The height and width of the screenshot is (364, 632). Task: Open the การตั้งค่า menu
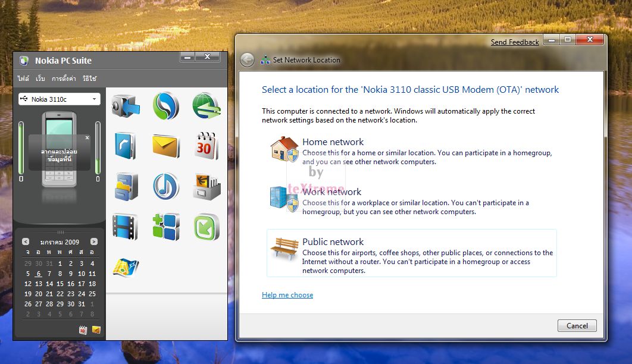tap(64, 79)
